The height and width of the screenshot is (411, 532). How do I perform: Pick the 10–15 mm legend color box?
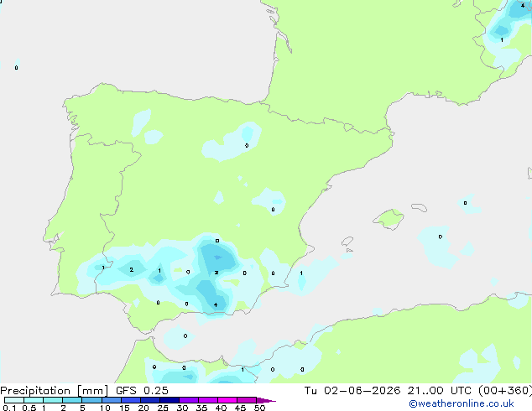[x=111, y=400]
